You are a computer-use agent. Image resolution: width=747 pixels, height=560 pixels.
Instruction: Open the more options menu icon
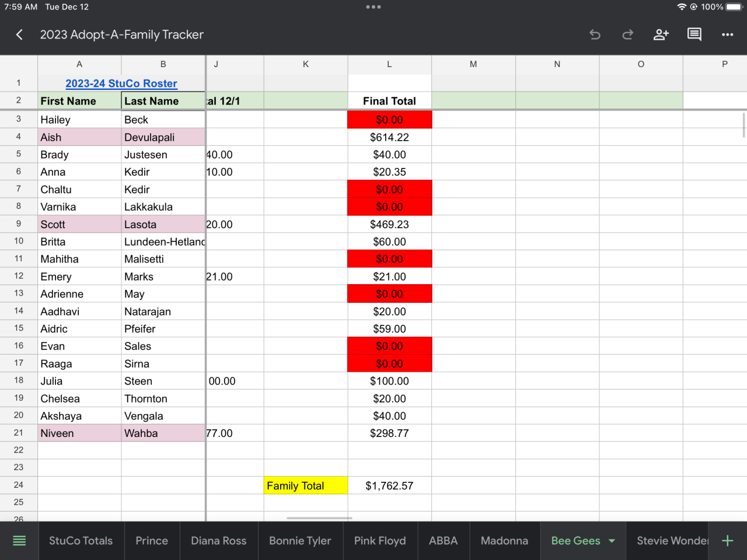pyautogui.click(x=727, y=35)
